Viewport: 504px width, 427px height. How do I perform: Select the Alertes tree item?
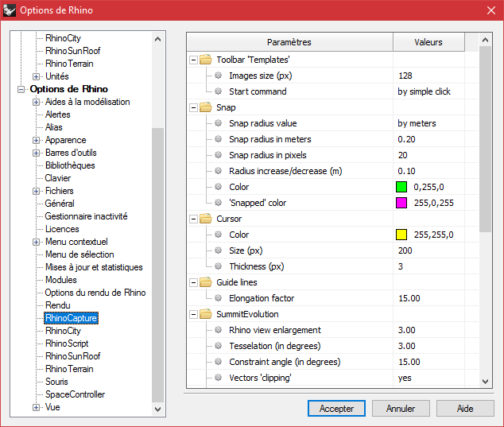click(58, 115)
